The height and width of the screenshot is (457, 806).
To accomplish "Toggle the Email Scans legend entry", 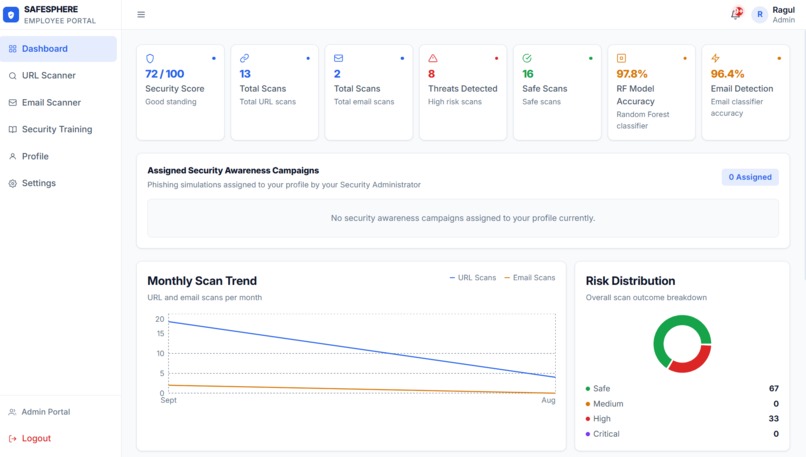I will pos(529,278).
